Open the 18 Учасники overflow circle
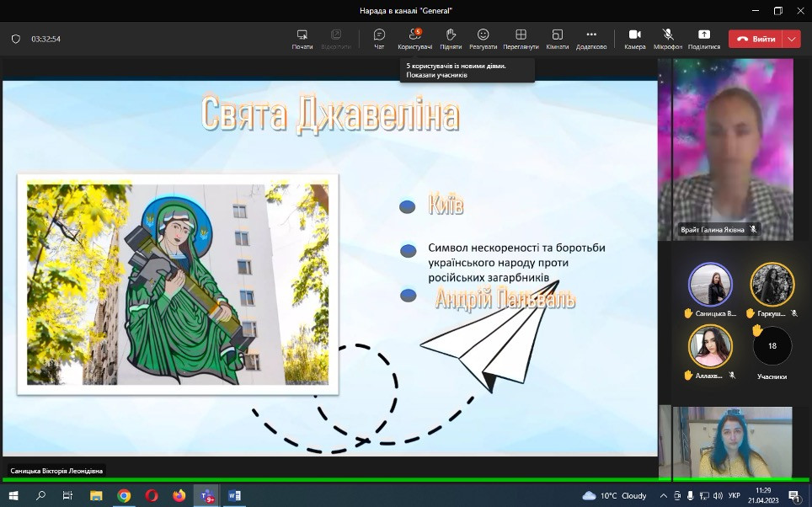 click(772, 346)
